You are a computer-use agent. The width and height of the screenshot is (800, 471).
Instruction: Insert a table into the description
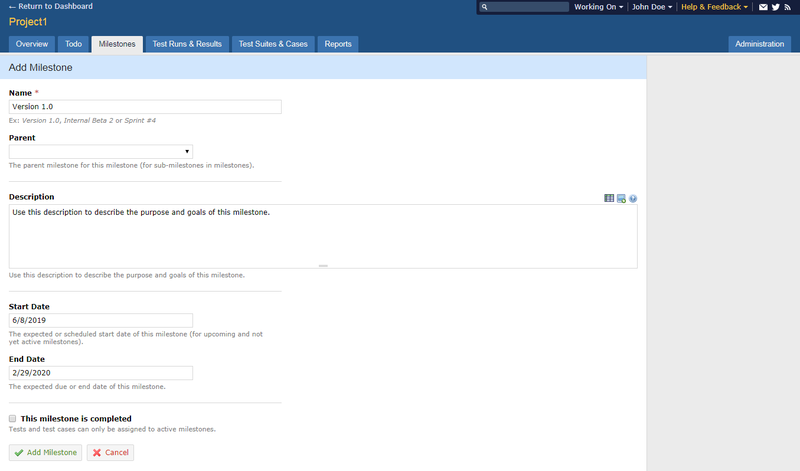(609, 199)
